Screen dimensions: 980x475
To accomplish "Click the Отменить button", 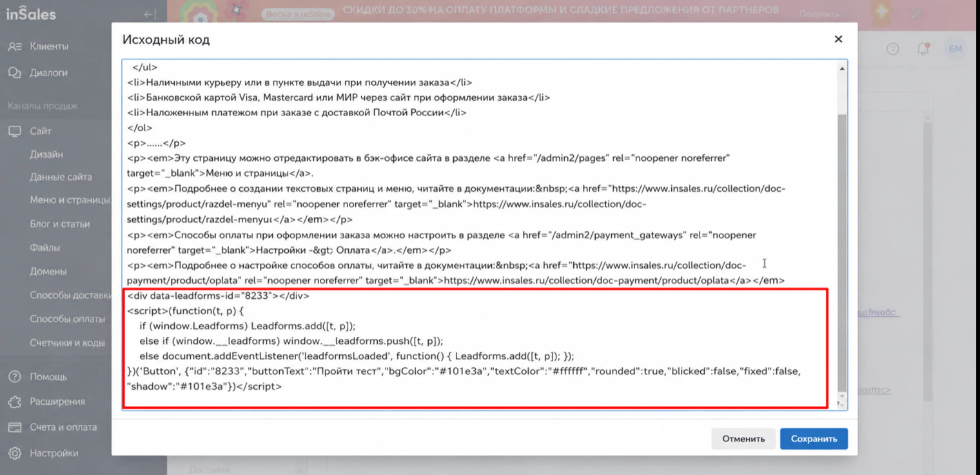I will 743,439.
